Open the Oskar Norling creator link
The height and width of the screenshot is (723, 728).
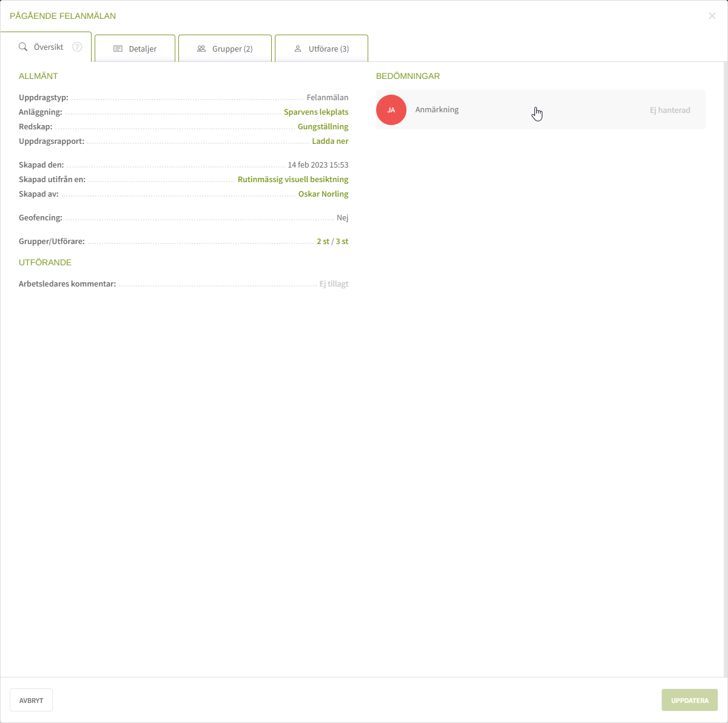[x=323, y=194]
